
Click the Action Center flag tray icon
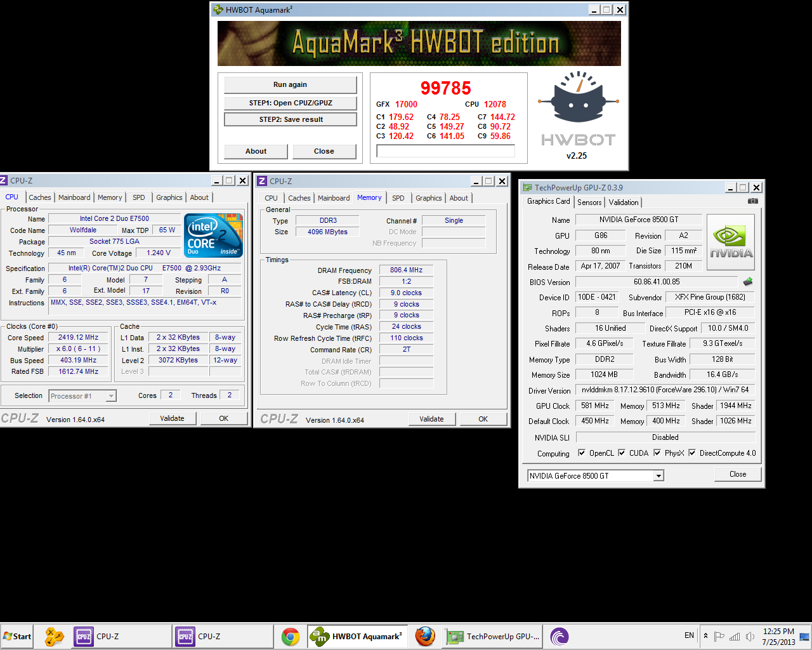tap(719, 637)
